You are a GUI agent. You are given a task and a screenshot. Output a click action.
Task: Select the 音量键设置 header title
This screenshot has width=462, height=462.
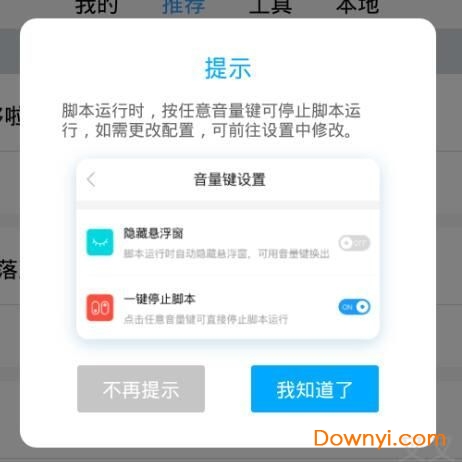pos(230,180)
